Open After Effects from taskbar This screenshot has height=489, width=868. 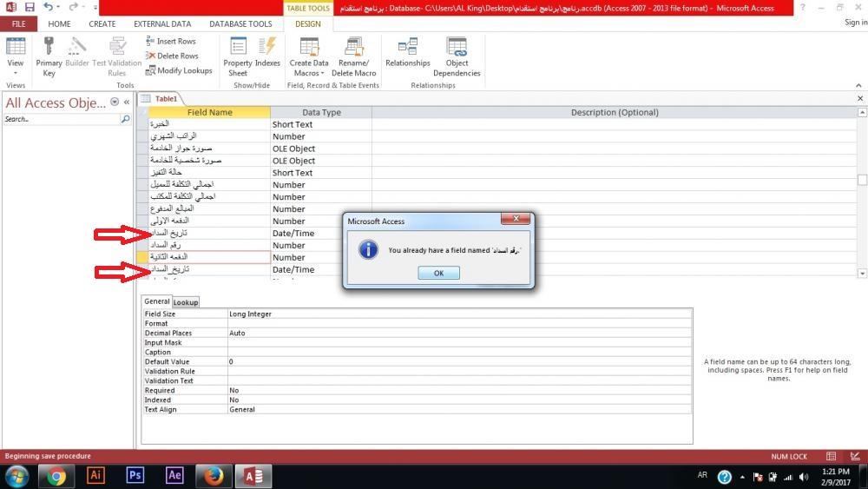click(174, 476)
